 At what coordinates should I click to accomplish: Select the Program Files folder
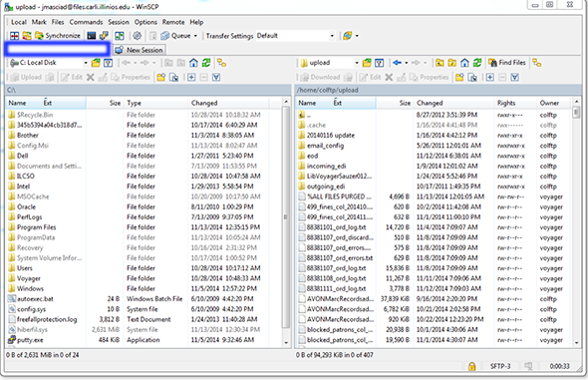pyautogui.click(x=36, y=227)
